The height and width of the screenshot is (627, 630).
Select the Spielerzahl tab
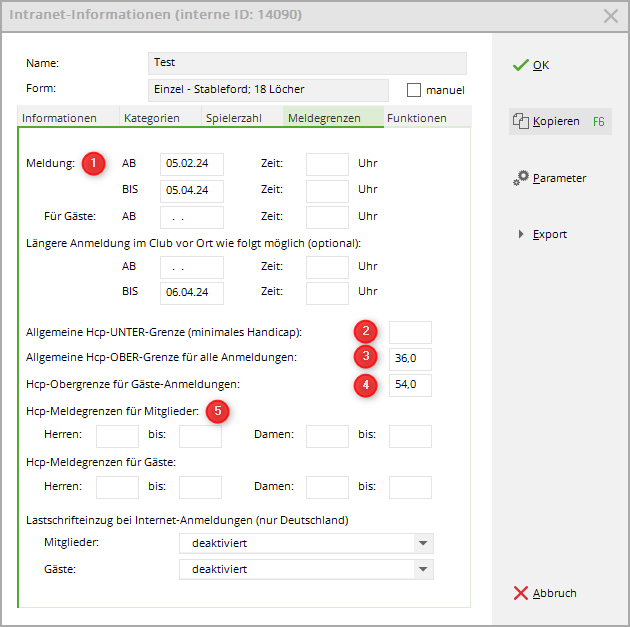point(234,118)
